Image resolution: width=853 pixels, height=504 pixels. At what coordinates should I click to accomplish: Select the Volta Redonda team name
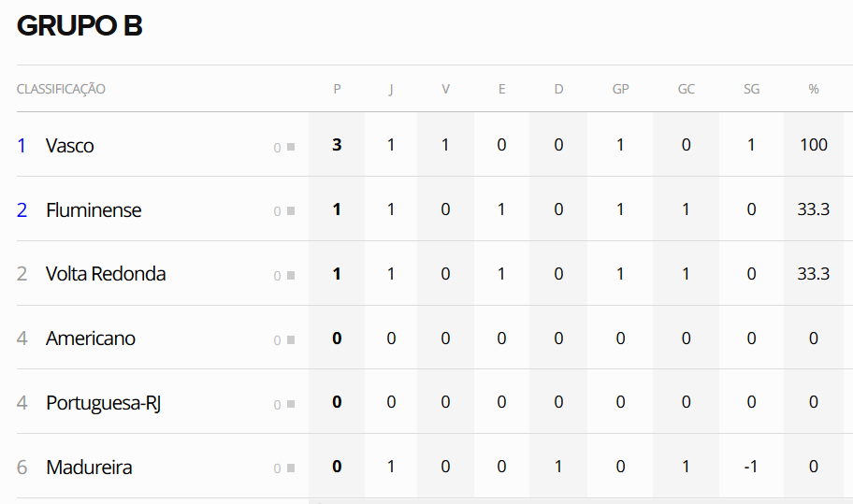pyautogui.click(x=106, y=275)
